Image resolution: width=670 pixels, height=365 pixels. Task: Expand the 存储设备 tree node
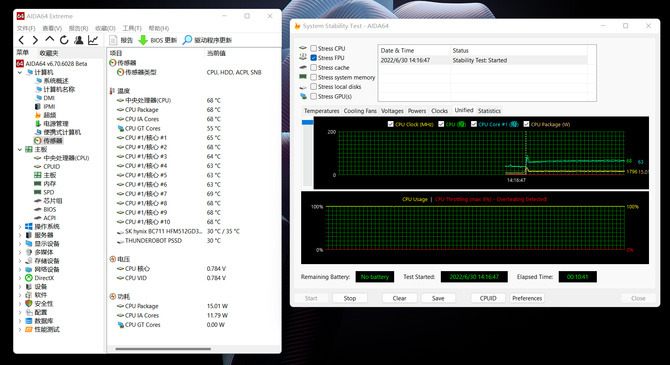20,261
